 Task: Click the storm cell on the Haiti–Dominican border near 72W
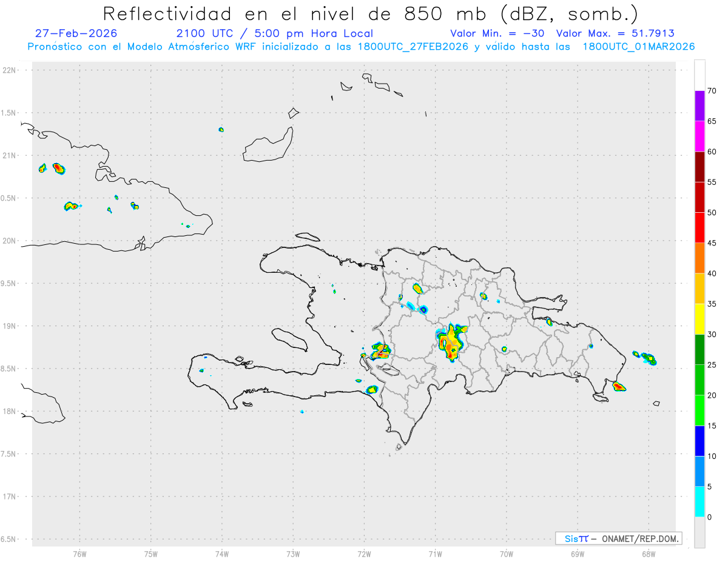pyautogui.click(x=380, y=351)
